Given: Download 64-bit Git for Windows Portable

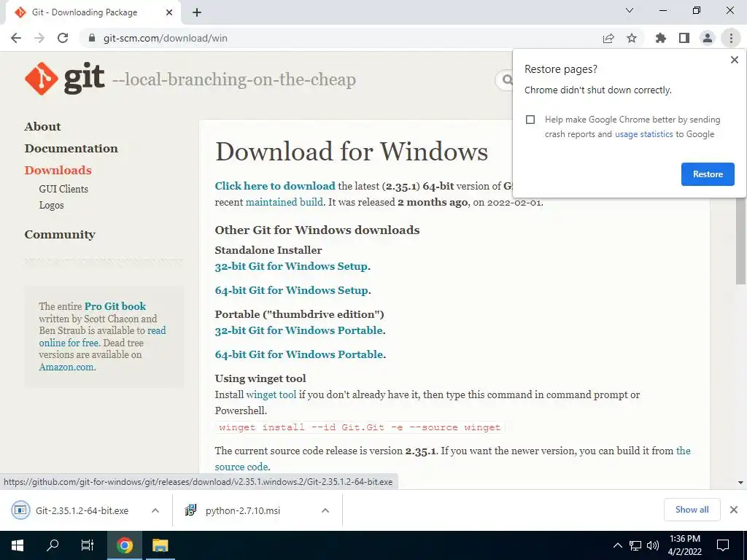Looking at the screenshot, I should (x=298, y=355).
